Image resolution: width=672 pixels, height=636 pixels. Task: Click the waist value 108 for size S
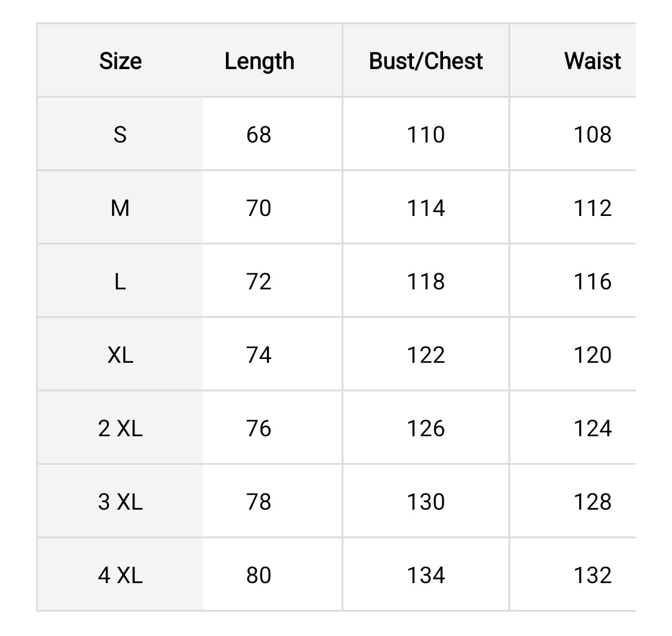click(x=592, y=134)
